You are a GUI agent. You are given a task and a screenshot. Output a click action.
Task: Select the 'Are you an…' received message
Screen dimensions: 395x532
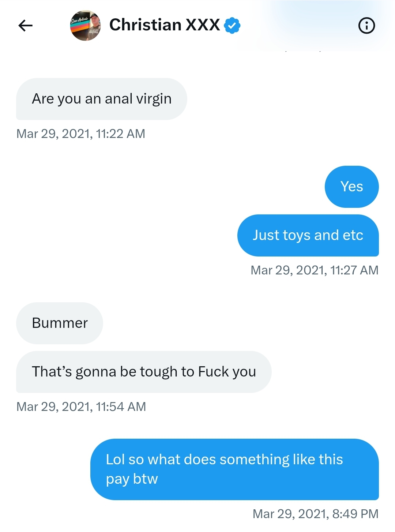[102, 99]
